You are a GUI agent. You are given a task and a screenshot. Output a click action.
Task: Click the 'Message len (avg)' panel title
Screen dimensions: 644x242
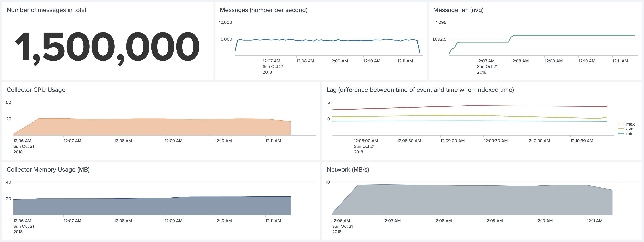[458, 10]
